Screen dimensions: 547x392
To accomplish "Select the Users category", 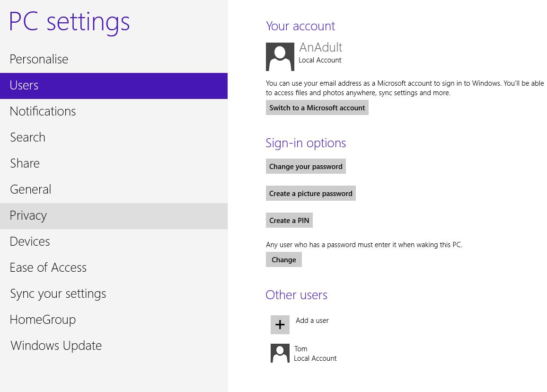I will 114,86.
